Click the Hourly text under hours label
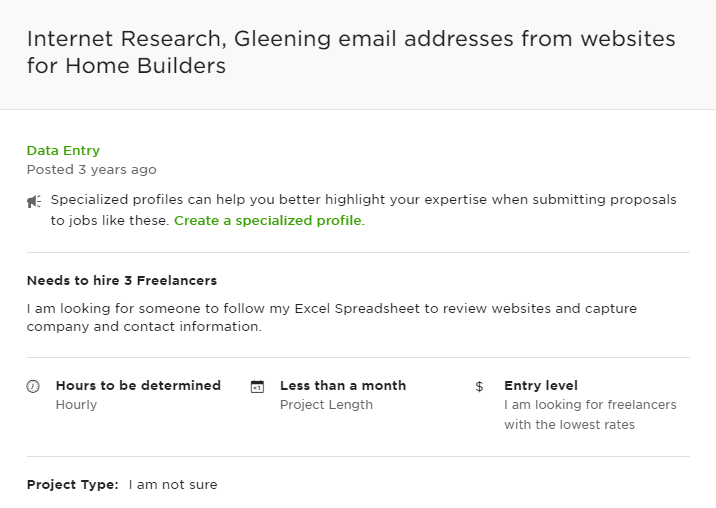 76,405
